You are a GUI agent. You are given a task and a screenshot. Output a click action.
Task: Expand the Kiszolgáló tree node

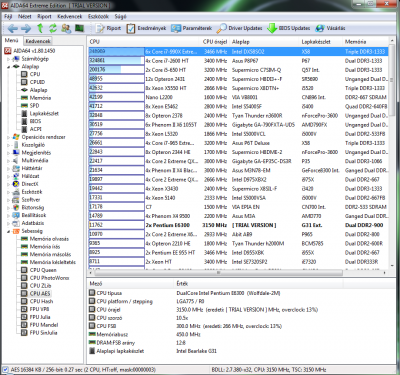8,145
